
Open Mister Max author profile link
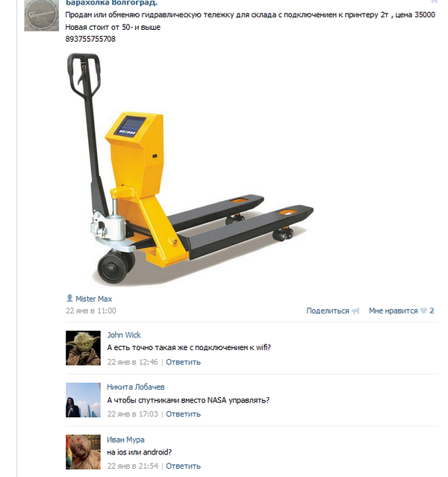(94, 299)
